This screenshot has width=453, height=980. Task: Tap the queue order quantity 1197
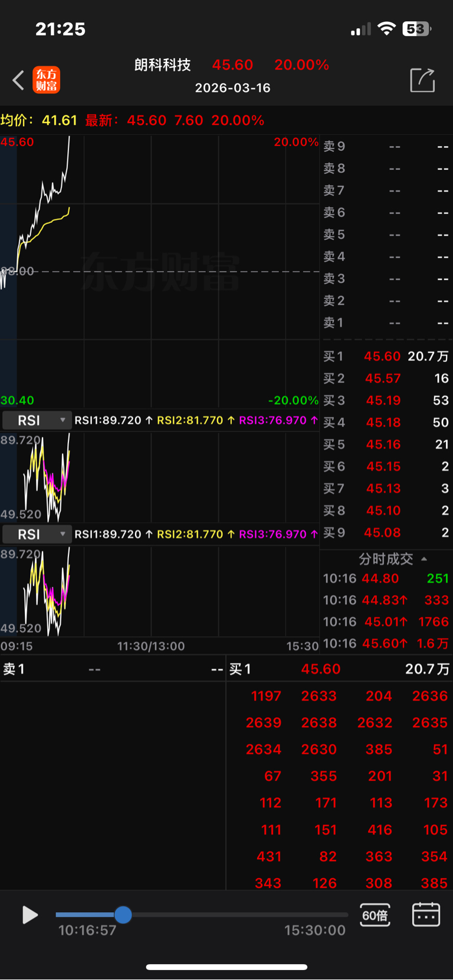click(266, 696)
